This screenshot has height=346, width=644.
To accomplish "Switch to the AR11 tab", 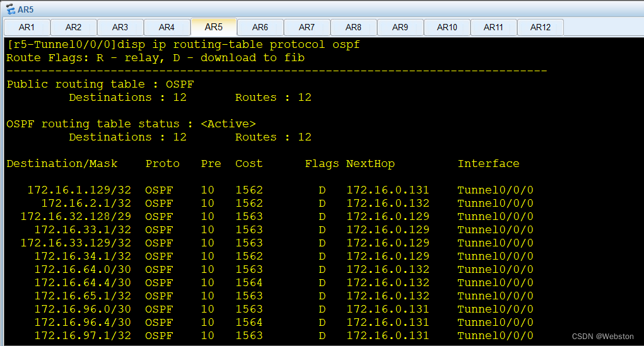I will (493, 28).
